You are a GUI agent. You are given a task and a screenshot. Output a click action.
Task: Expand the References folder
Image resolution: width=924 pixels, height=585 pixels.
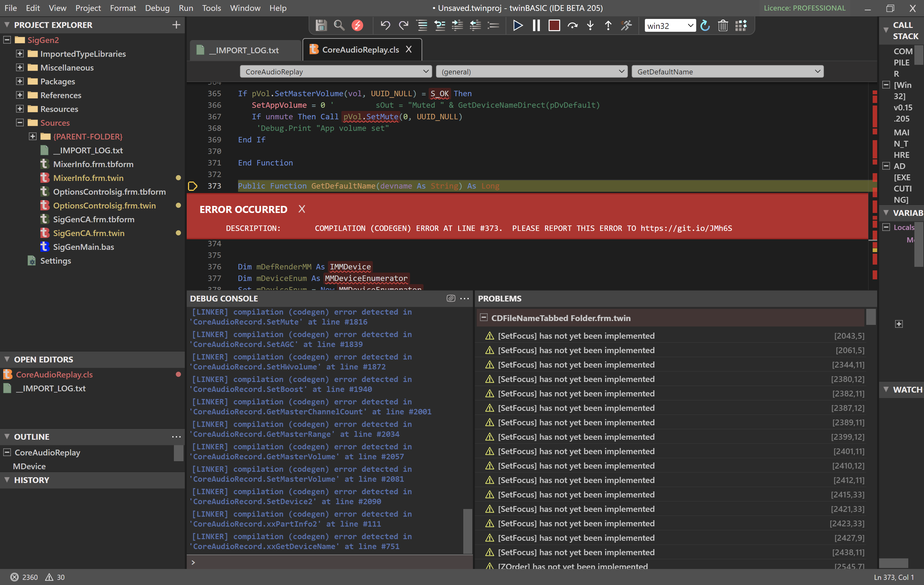click(20, 95)
